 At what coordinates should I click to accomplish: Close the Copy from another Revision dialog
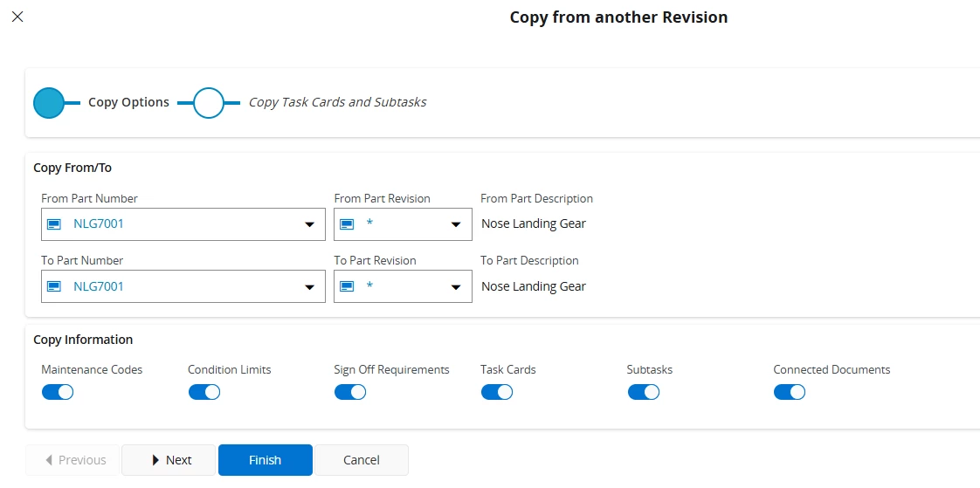click(17, 17)
